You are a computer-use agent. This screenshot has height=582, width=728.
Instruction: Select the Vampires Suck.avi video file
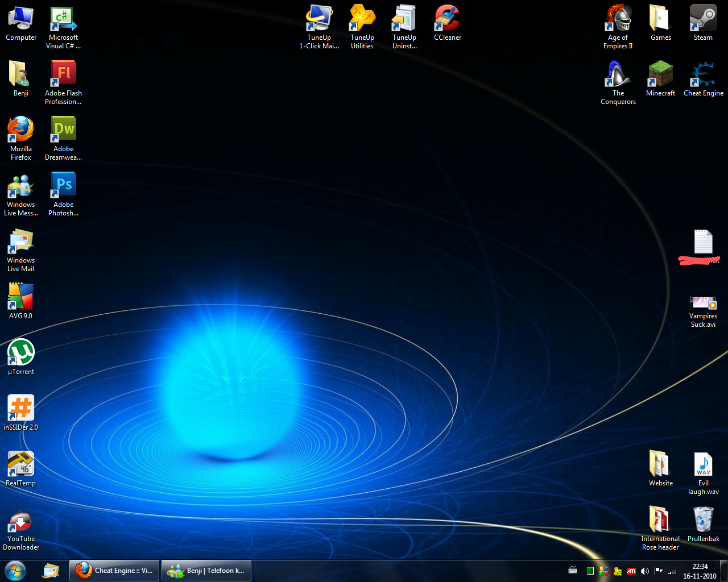click(x=703, y=304)
